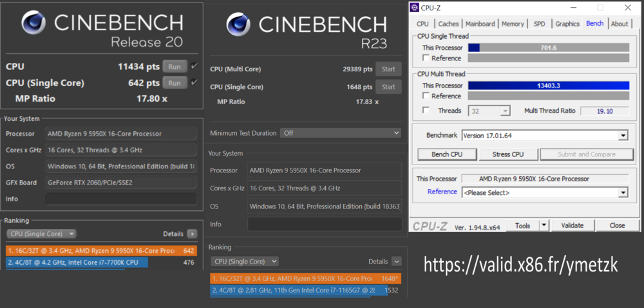644x308 pixels.
Task: Switch to the Memory tab
Action: point(513,24)
